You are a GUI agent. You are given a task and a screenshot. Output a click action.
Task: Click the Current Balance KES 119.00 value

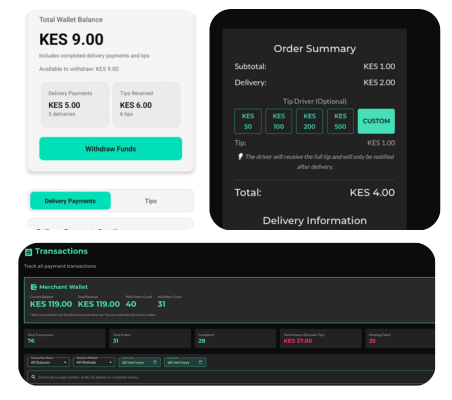[51, 304]
